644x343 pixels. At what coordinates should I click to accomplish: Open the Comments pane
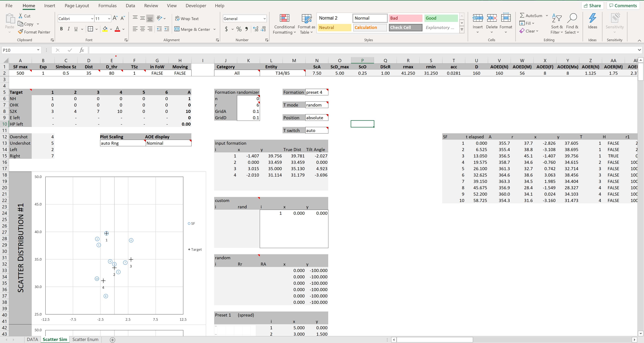(x=623, y=6)
